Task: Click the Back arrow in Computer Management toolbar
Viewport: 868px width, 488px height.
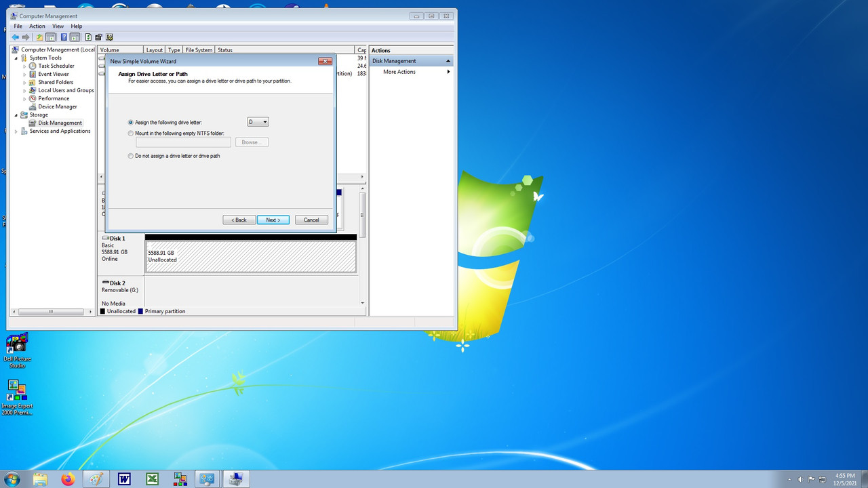Action: (x=16, y=37)
